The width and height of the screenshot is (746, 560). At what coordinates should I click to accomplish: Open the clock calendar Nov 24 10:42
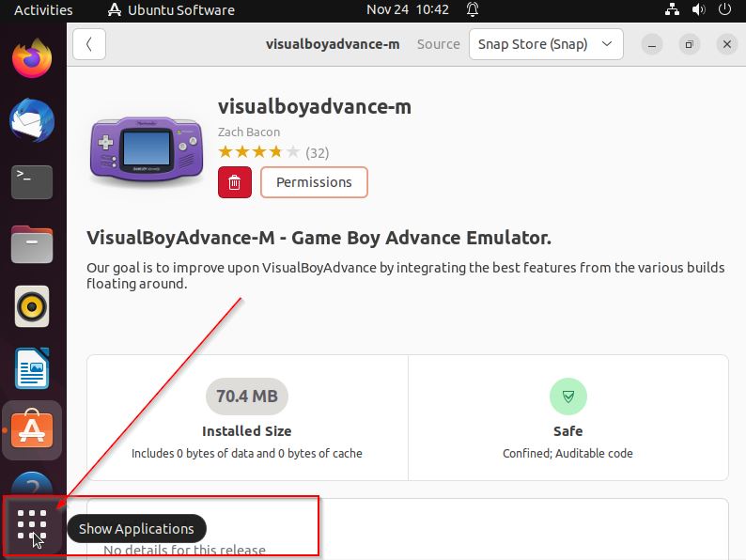coord(408,9)
